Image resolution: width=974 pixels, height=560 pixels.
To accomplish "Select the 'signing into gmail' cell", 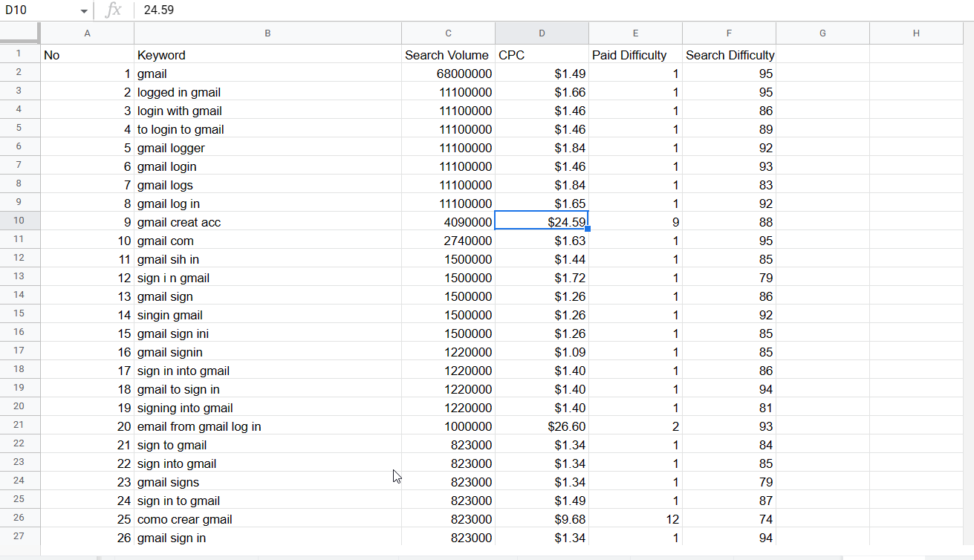I will 267,408.
